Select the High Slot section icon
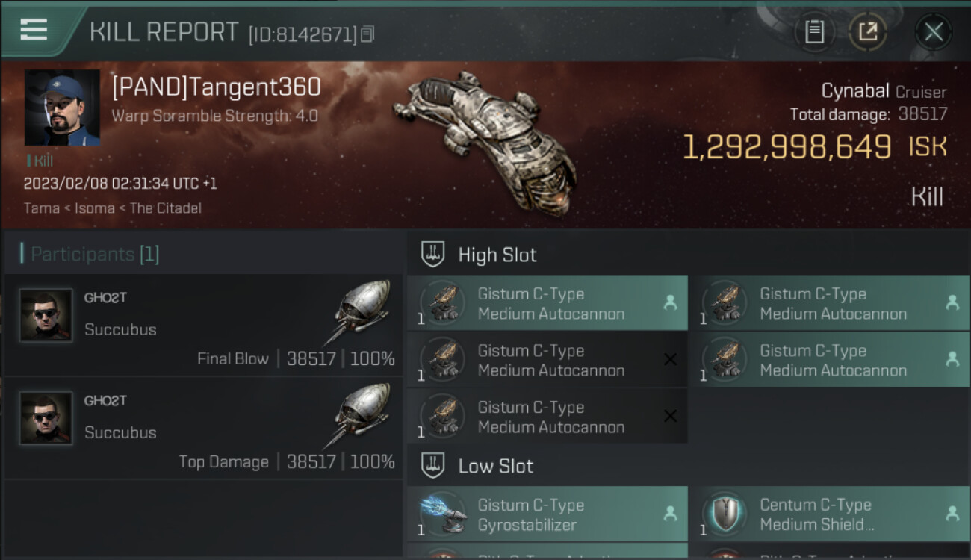The width and height of the screenshot is (971, 560). (433, 255)
